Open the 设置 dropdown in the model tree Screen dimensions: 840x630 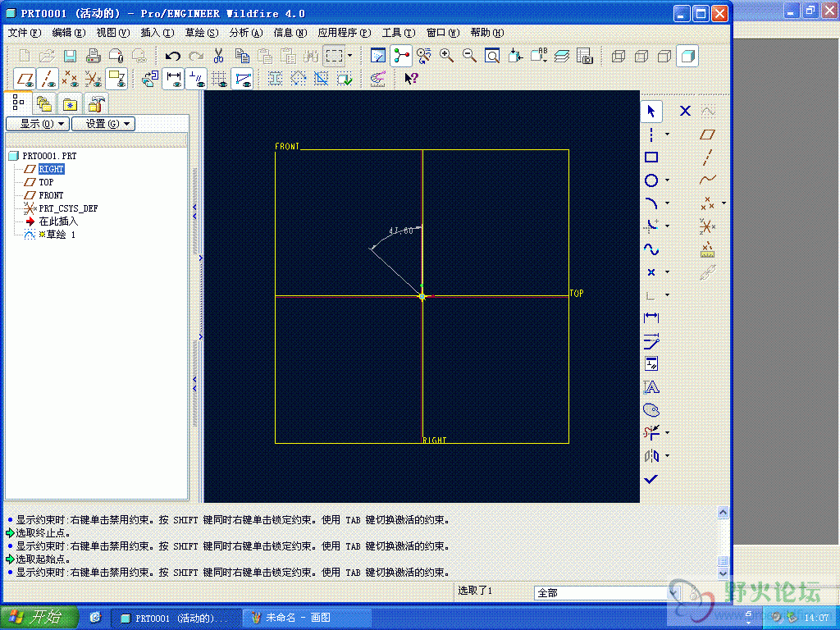[103, 124]
